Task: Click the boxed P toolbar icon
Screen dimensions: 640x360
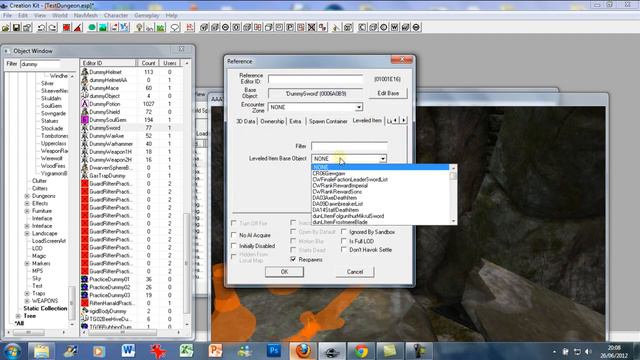Action: click(290, 27)
